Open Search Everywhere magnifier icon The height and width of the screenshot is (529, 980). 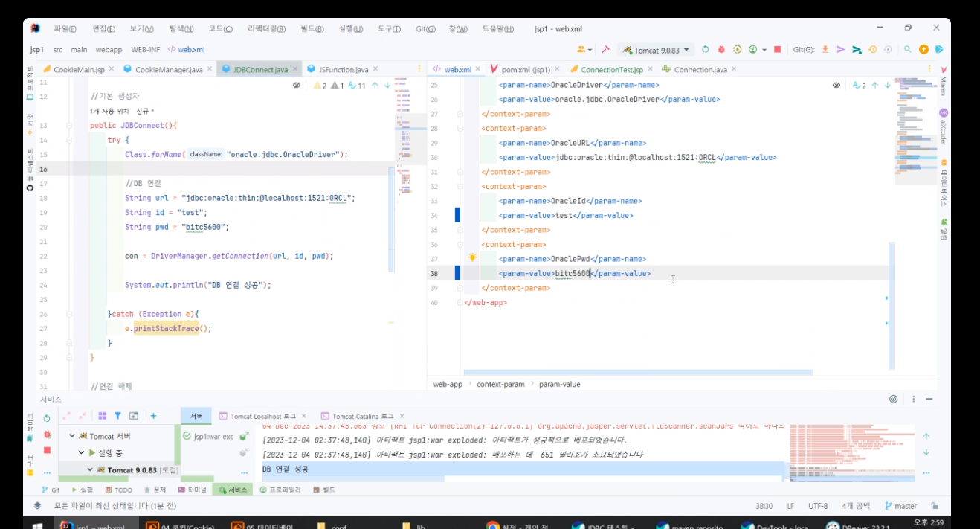coord(908,50)
